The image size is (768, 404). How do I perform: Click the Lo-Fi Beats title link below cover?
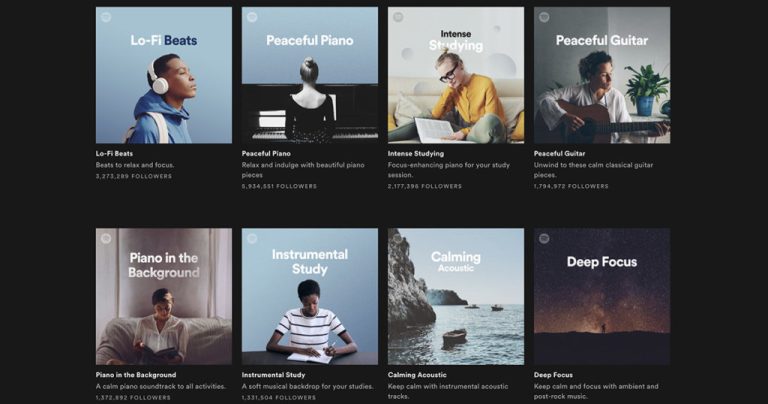click(x=114, y=153)
